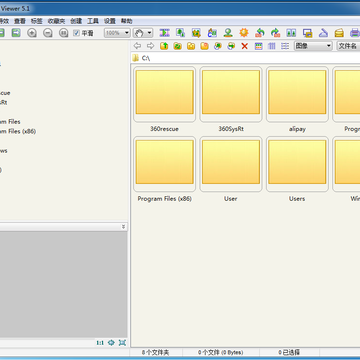Open the 创建 menu
Screen dimensions: 360x360
click(76, 21)
